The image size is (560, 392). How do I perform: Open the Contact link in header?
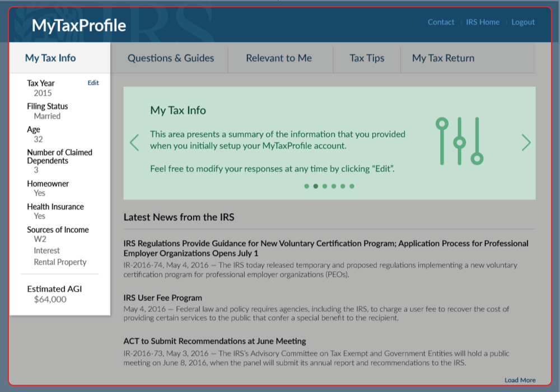tap(441, 22)
